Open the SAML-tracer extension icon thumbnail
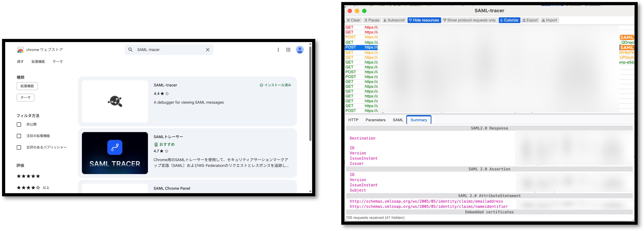 (x=115, y=101)
